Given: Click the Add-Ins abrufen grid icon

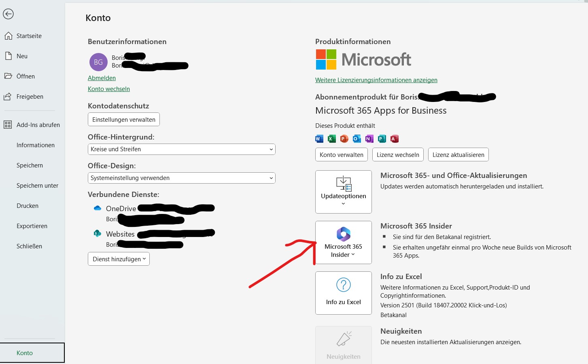Looking at the screenshot, I should tap(8, 125).
